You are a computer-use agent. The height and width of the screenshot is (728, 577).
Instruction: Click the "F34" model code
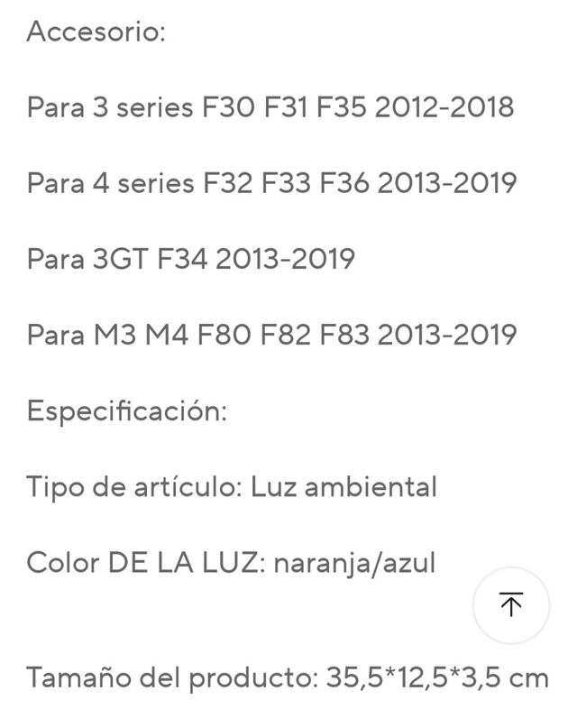pyautogui.click(x=182, y=260)
